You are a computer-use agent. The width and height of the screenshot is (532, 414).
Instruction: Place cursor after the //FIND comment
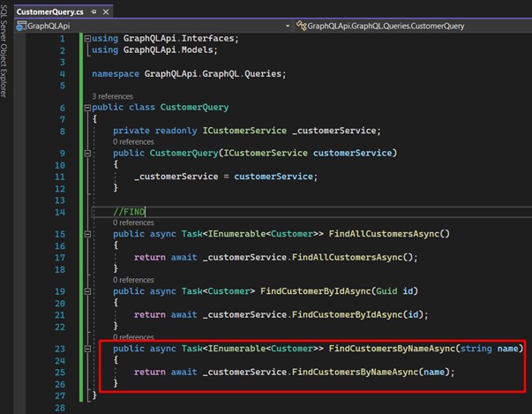[146, 212]
